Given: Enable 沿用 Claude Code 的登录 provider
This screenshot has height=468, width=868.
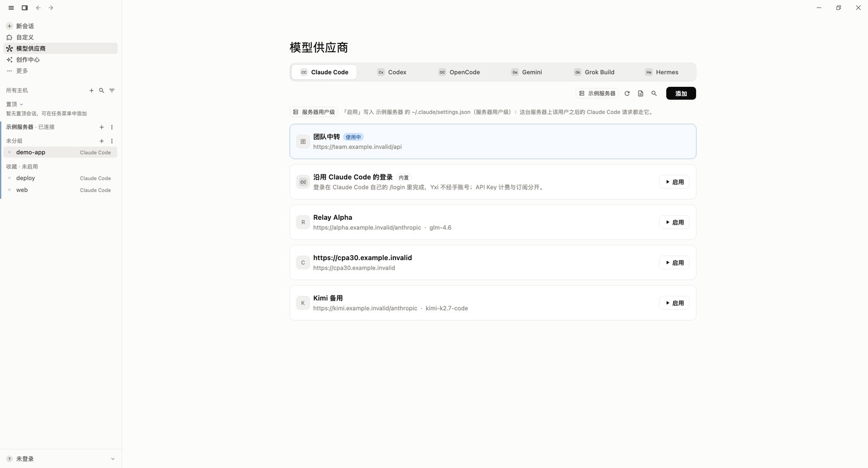Looking at the screenshot, I should 674,182.
